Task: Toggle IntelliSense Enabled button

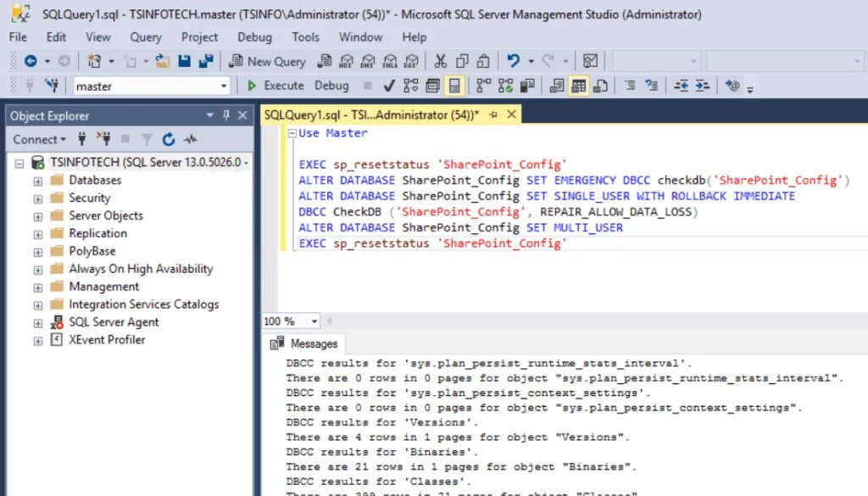Action: point(454,86)
